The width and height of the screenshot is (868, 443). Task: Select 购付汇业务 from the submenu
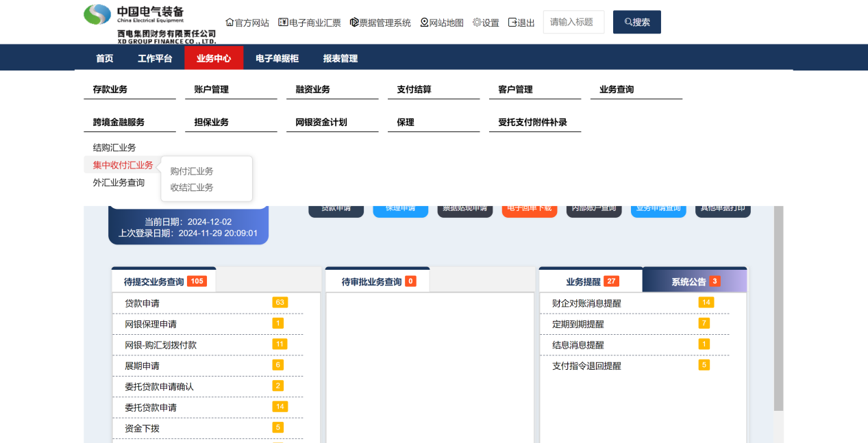(192, 171)
